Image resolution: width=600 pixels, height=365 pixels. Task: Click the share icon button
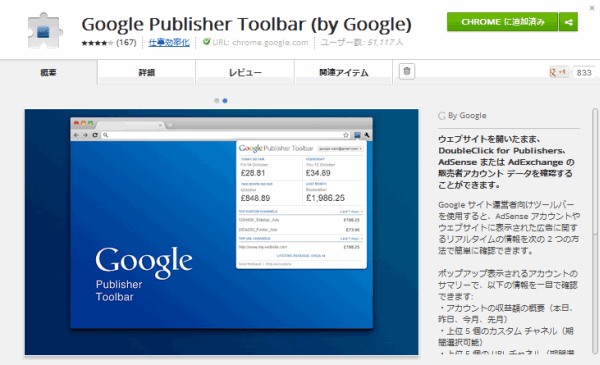click(x=568, y=22)
